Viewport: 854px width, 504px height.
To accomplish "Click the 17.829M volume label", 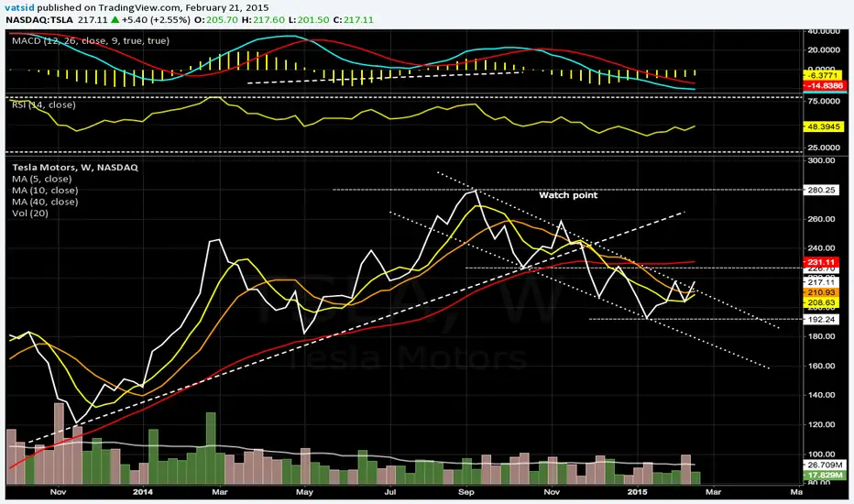I will [824, 476].
